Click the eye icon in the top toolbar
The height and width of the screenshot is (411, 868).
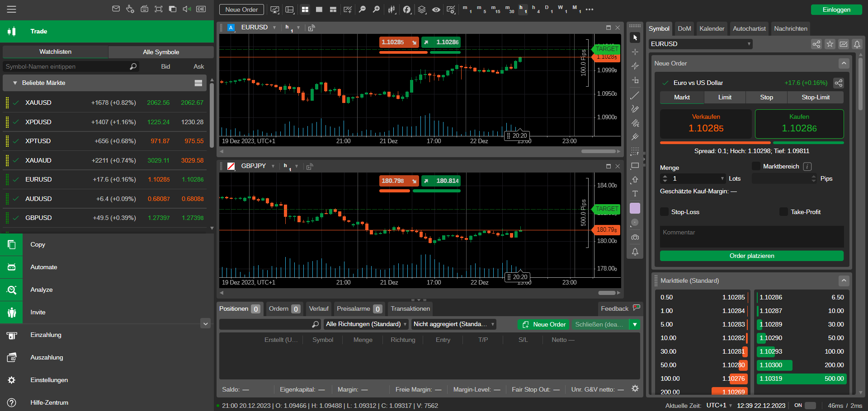[436, 9]
